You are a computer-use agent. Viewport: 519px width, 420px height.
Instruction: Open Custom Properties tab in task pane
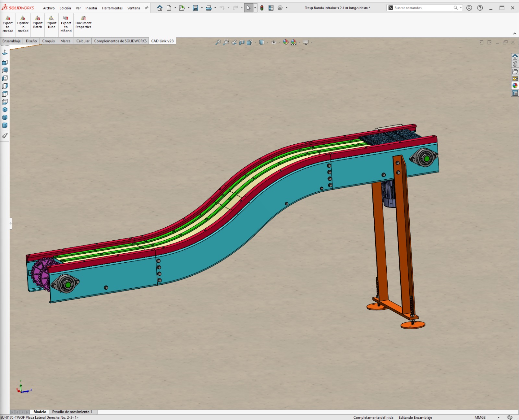tap(515, 93)
